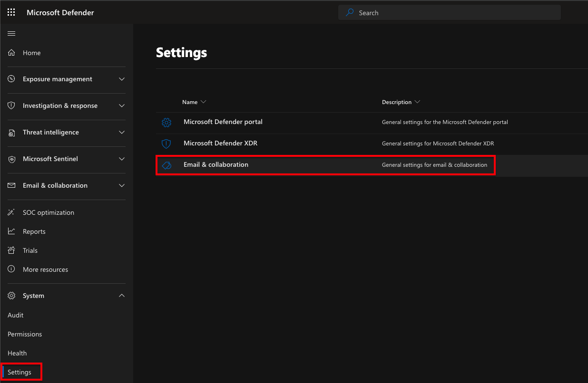Open the app launcher waffle icon
The width and height of the screenshot is (588, 383).
[11, 12]
